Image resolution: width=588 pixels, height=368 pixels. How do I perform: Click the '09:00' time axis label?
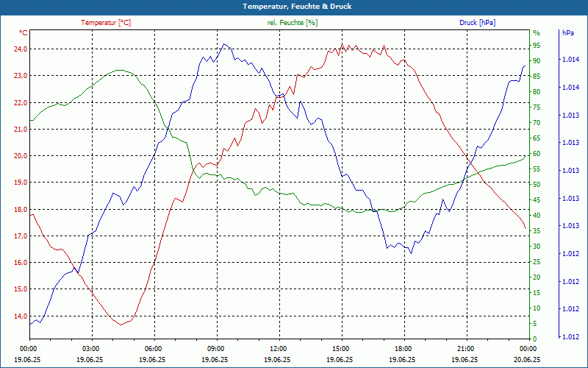pos(215,348)
